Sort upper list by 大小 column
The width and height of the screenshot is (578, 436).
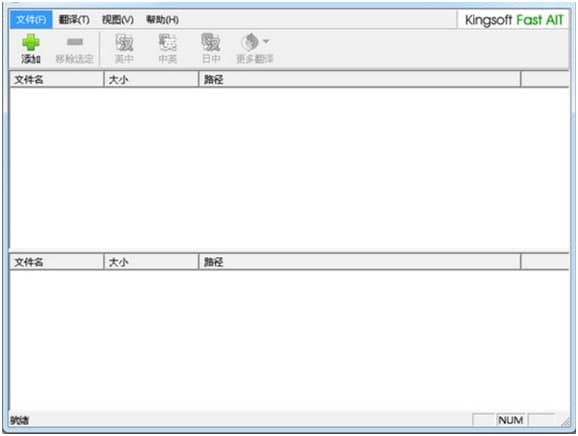pyautogui.click(x=151, y=80)
